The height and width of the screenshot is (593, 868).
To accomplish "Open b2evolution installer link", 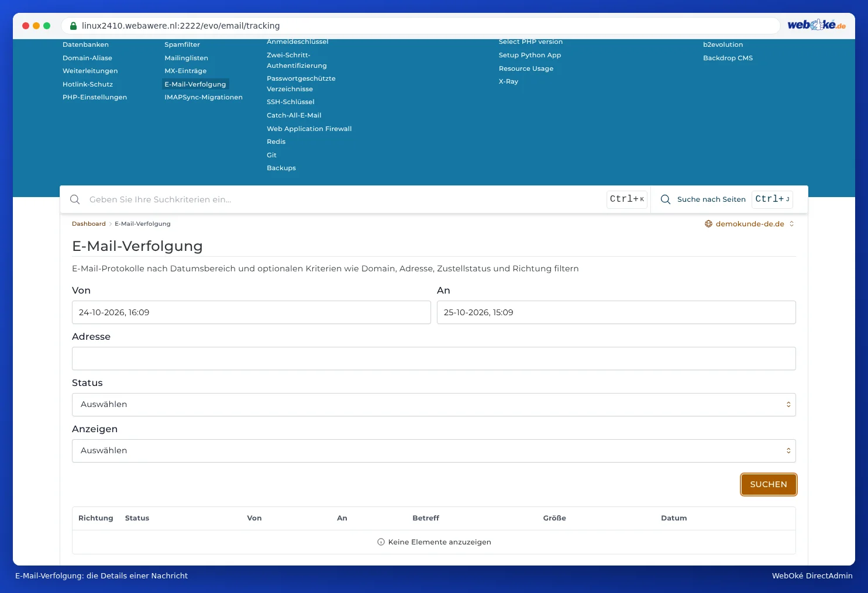I will 723,44.
